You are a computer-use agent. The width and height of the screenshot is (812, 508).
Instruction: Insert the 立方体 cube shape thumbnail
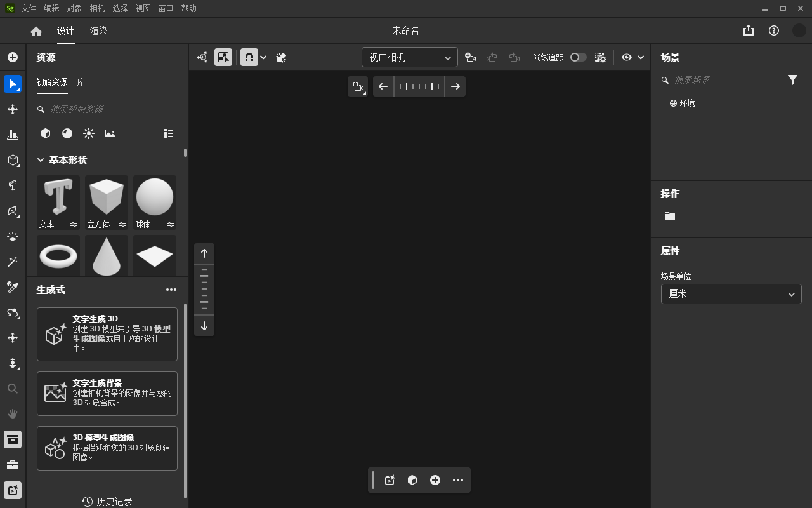point(106,197)
